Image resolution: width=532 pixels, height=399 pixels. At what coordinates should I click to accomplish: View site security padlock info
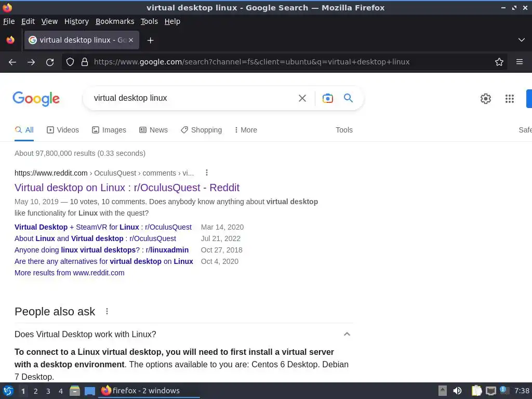[85, 62]
